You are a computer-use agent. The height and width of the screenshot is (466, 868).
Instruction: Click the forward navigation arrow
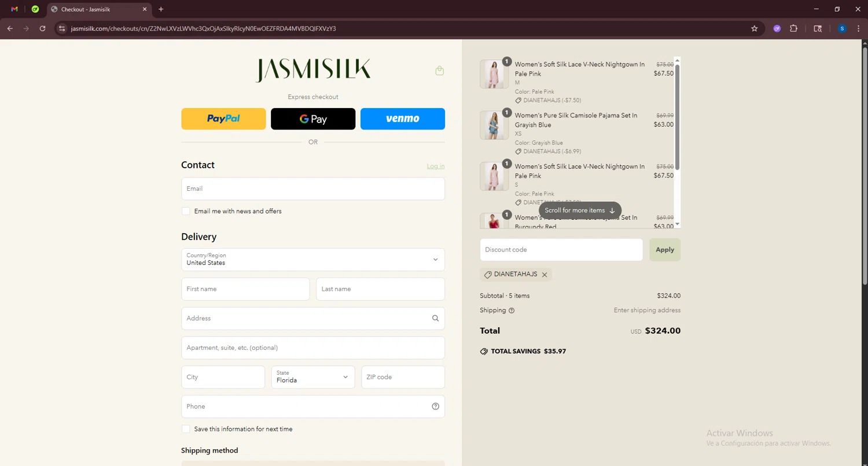click(26, 28)
